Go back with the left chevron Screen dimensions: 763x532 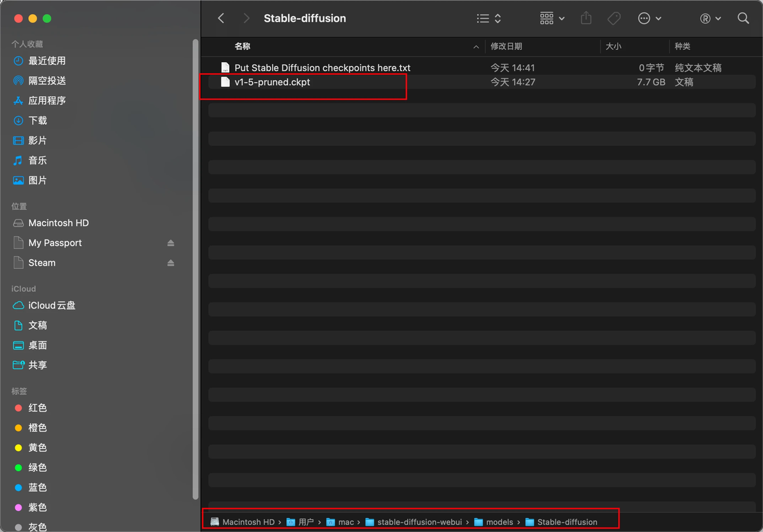[221, 19]
